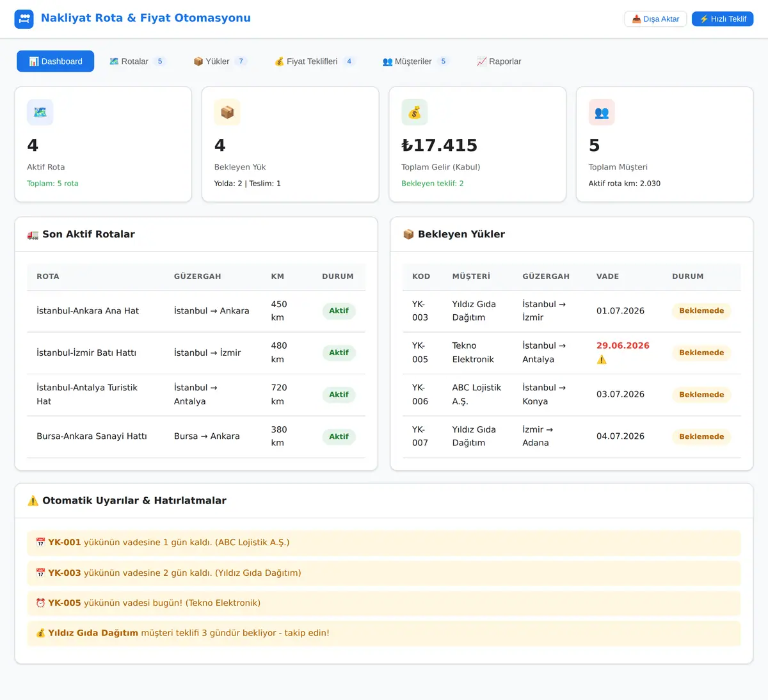The image size is (768, 700).
Task: Click the app logo icon in header
Action: click(x=24, y=19)
